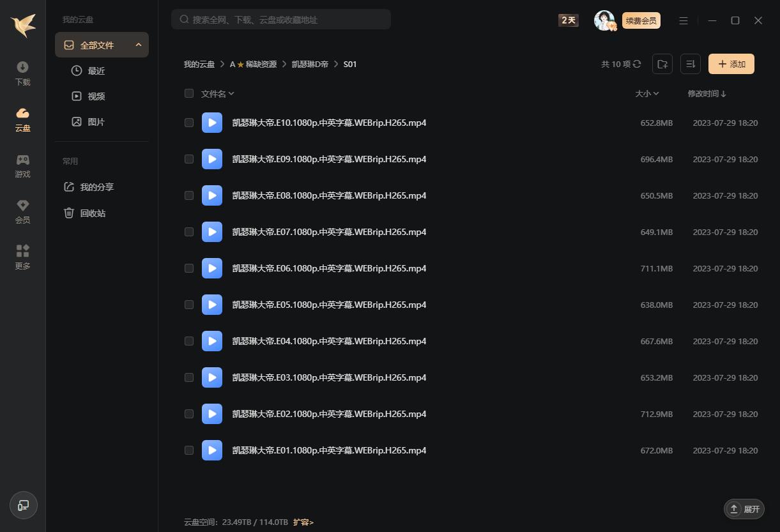The image size is (780, 532).
Task: Click the new folder icon in toolbar
Action: (x=662, y=64)
